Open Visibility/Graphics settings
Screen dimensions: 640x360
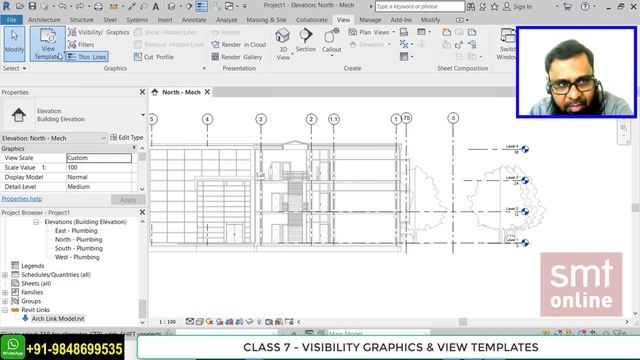(98, 32)
